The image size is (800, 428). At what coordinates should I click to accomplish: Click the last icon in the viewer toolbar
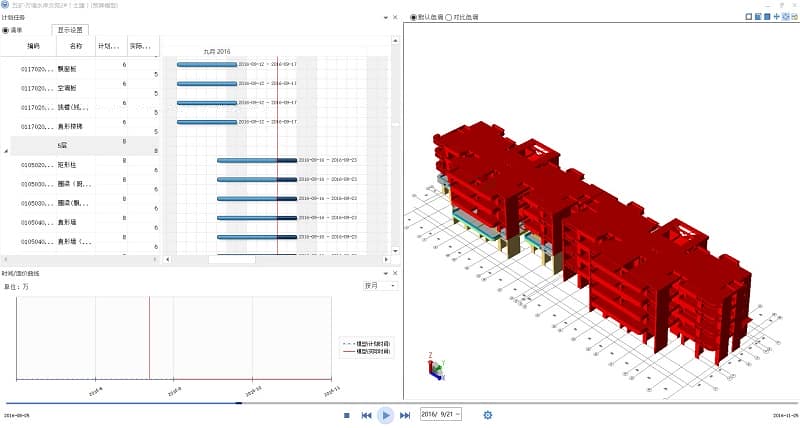point(794,17)
